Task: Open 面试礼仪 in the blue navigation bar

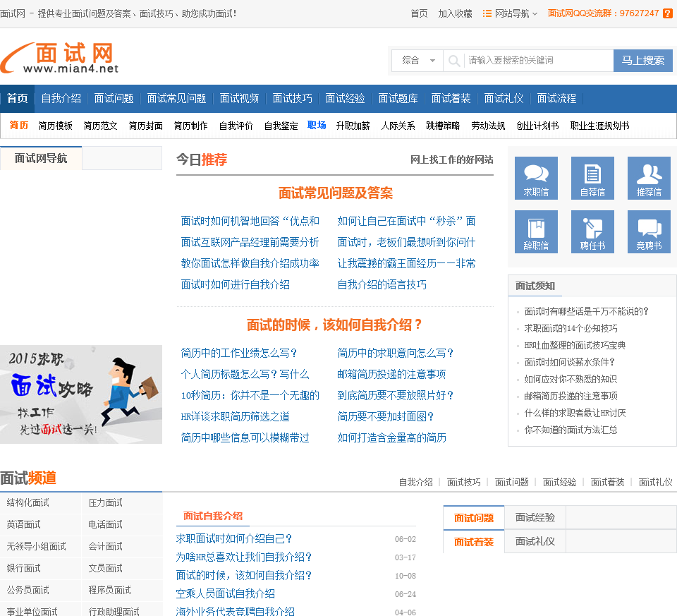Action: point(504,99)
